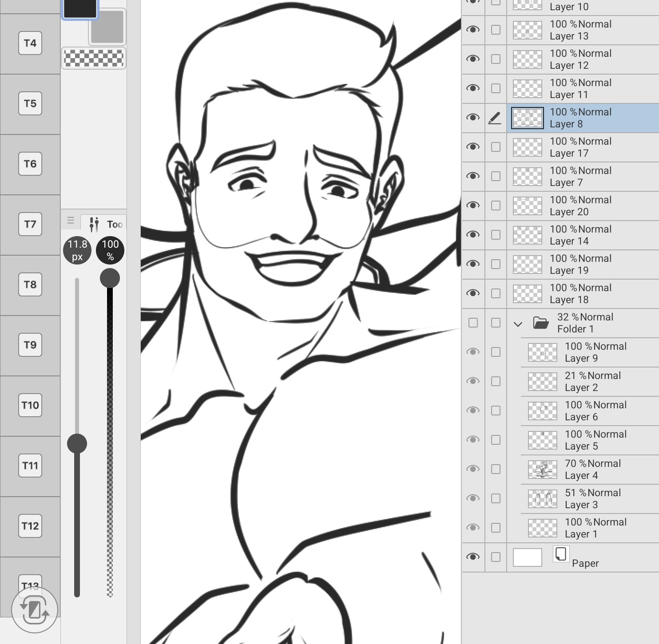
Task: Check the box for Layer 2
Action: (496, 381)
